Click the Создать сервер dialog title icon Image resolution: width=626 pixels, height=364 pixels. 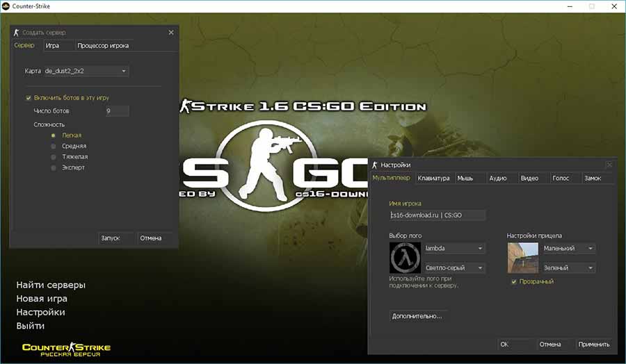point(16,32)
